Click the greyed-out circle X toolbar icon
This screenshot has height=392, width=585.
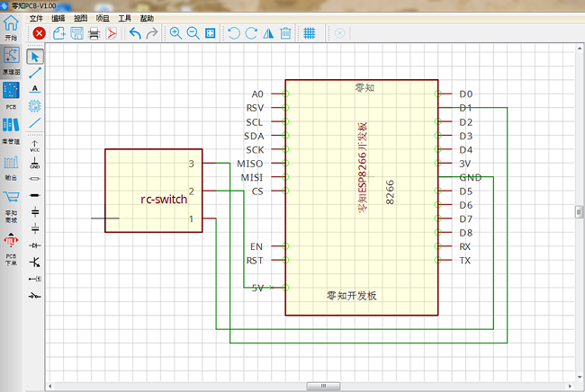tap(339, 33)
